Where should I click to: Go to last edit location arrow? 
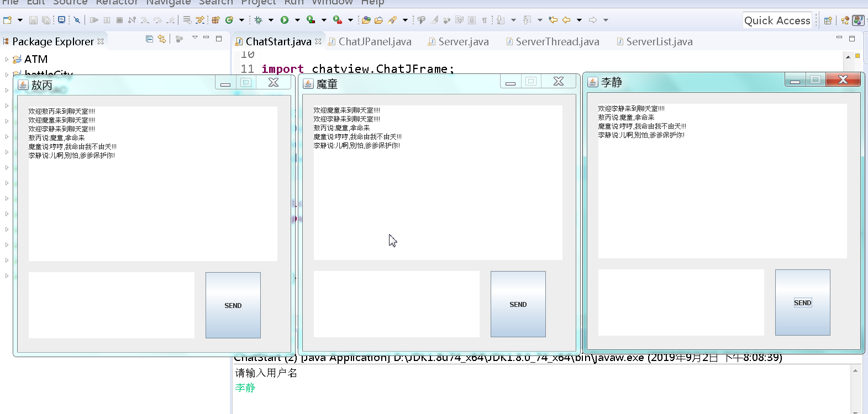tap(553, 20)
